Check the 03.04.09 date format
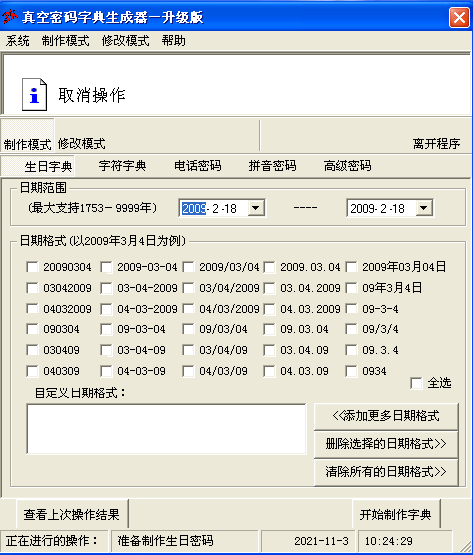Viewport: 473px width, 555px height. tap(269, 350)
